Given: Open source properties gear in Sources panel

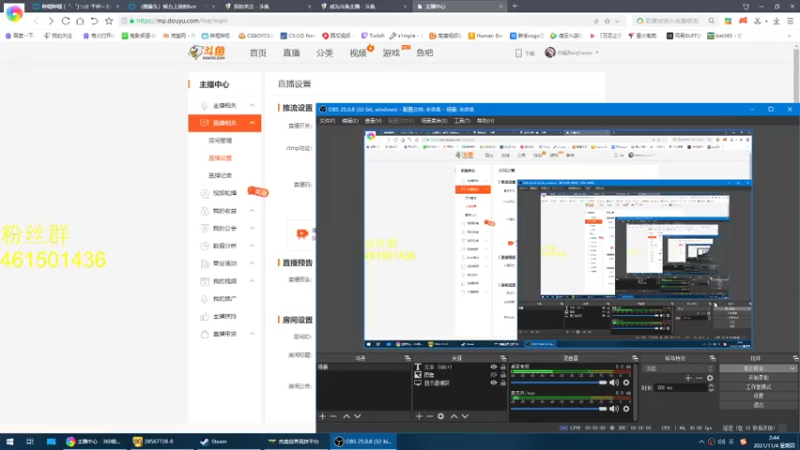Looking at the screenshot, I should point(441,416).
